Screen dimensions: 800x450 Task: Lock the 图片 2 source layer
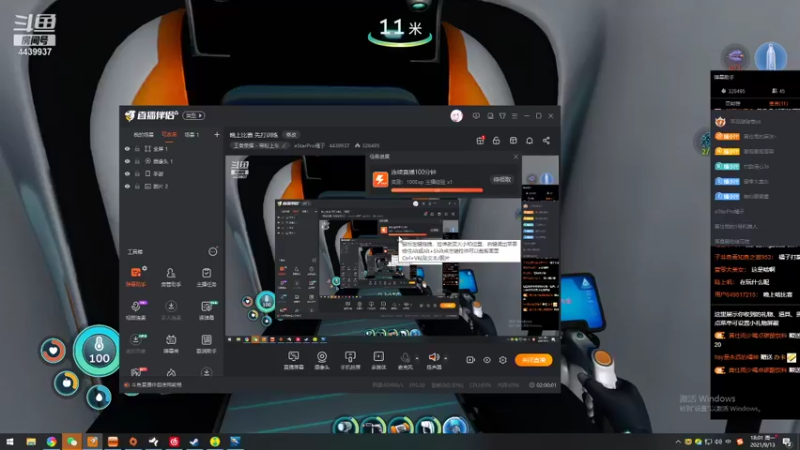[137, 186]
